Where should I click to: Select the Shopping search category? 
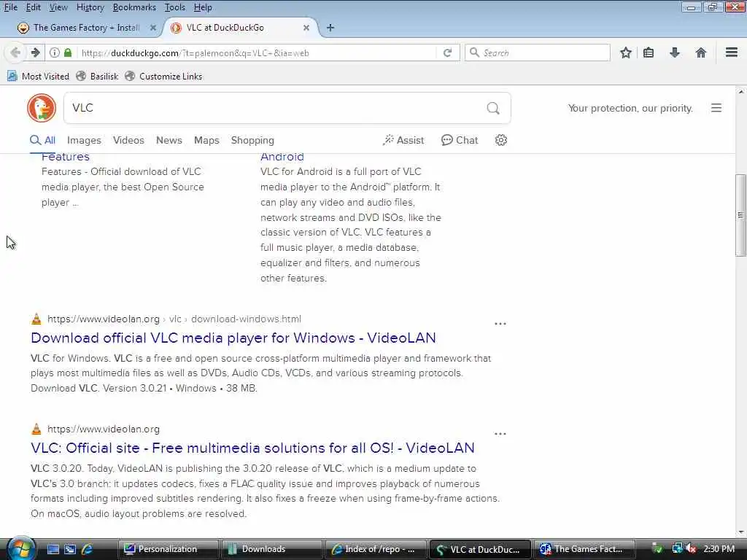point(252,140)
